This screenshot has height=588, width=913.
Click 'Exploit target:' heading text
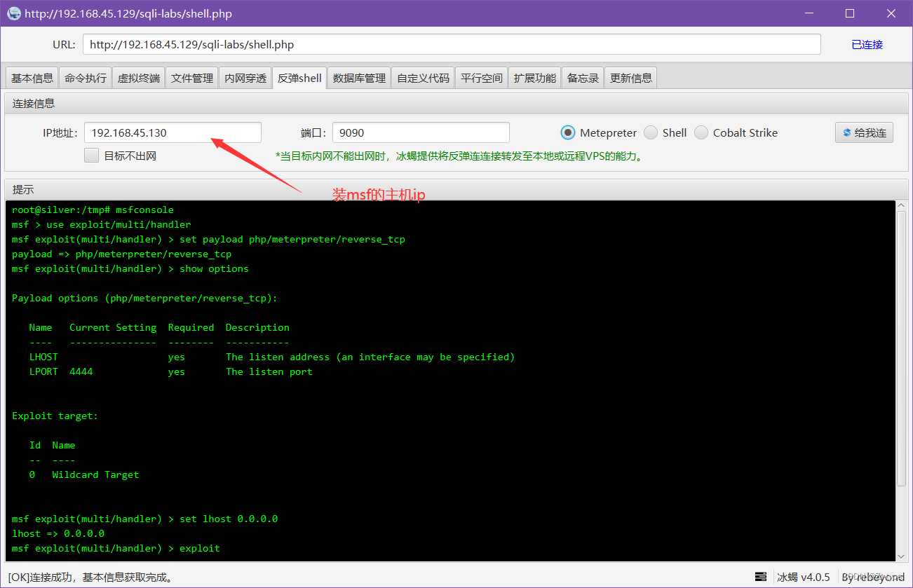55,416
